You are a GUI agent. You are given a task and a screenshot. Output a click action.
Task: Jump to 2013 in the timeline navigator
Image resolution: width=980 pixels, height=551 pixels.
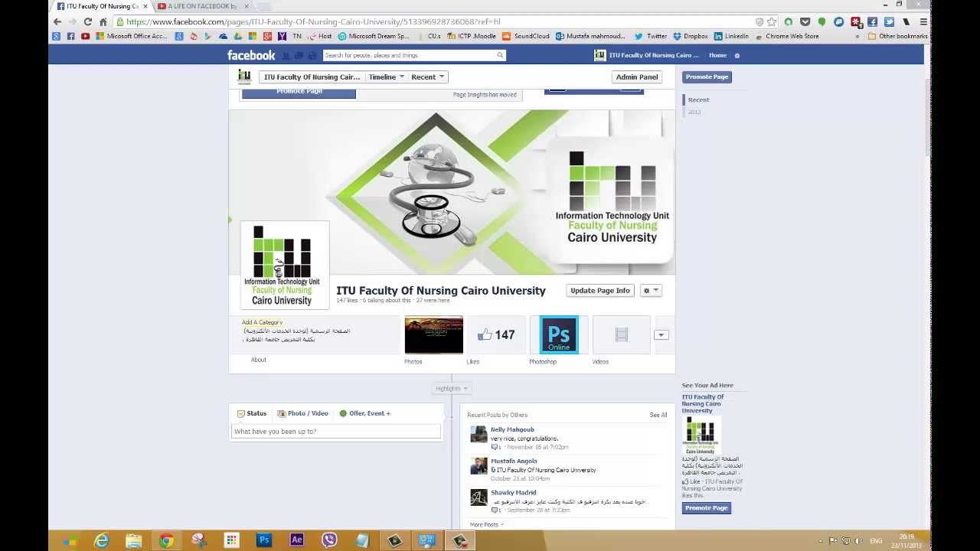click(694, 112)
